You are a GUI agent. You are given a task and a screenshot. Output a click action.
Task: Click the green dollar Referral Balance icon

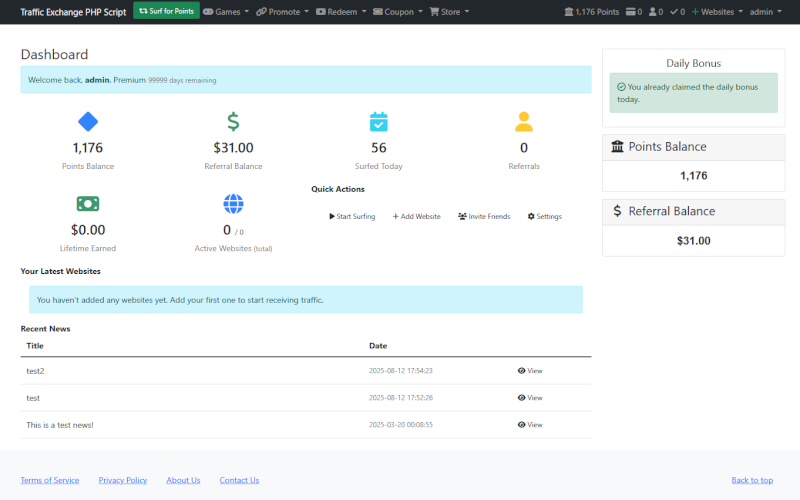coord(233,122)
